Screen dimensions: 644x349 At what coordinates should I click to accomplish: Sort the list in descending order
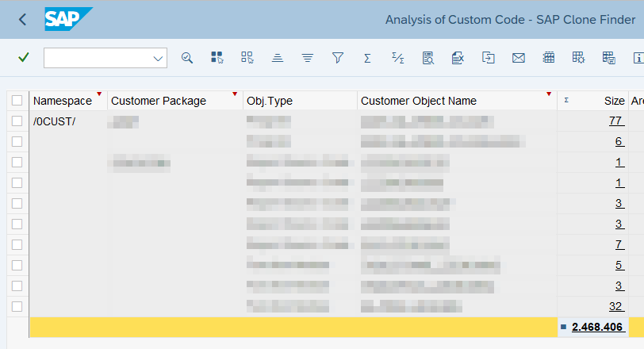307,57
